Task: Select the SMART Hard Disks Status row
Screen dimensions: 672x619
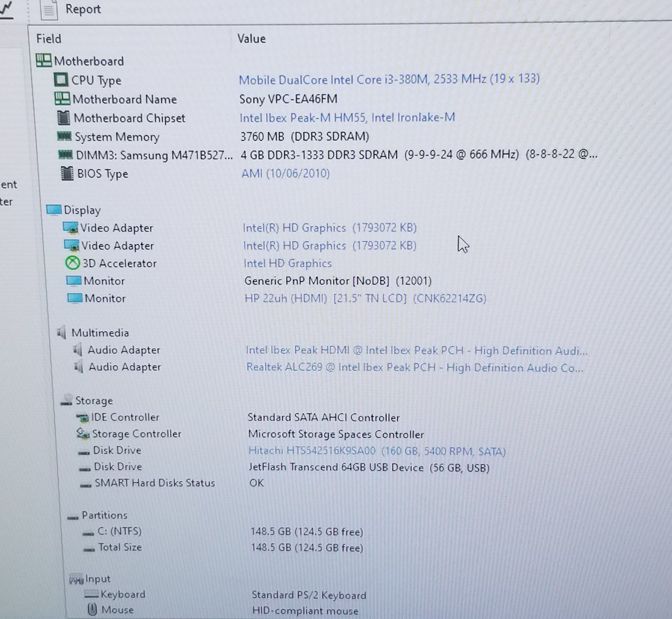Action: pos(154,483)
